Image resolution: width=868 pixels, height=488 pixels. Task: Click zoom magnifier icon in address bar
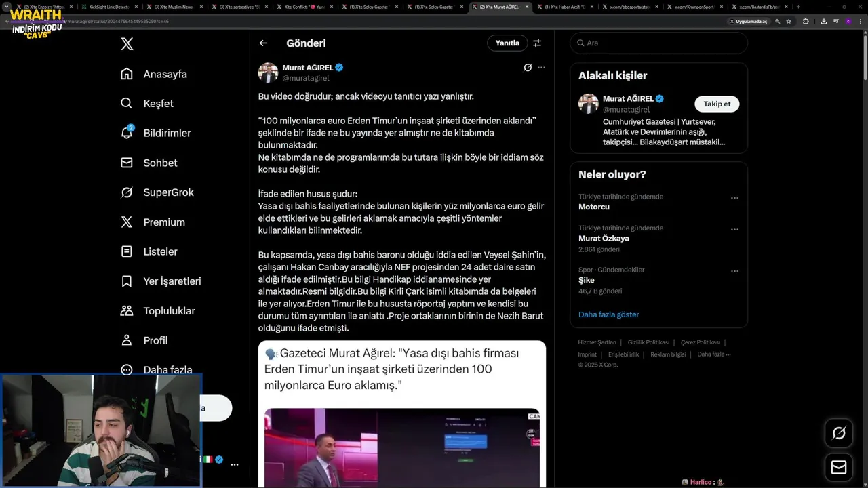coord(778,21)
